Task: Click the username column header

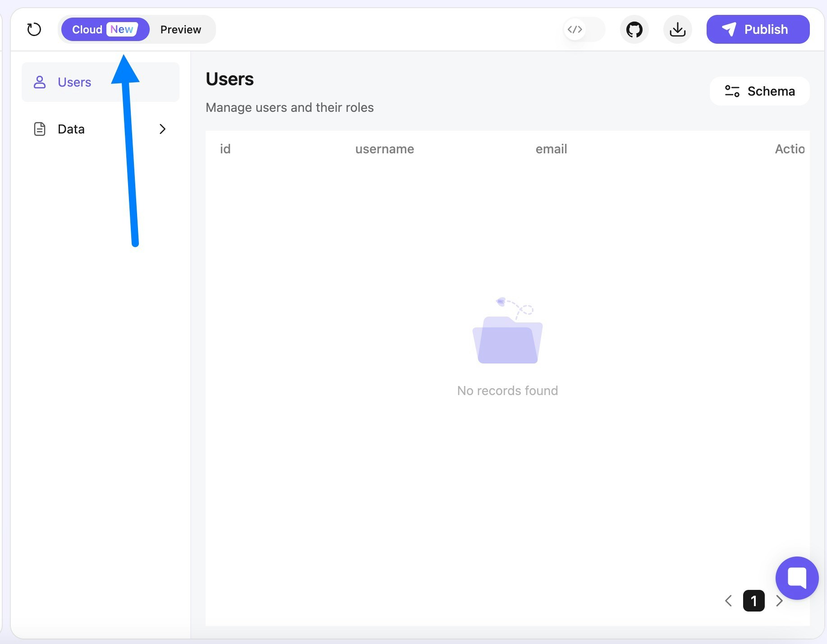Action: (384, 149)
